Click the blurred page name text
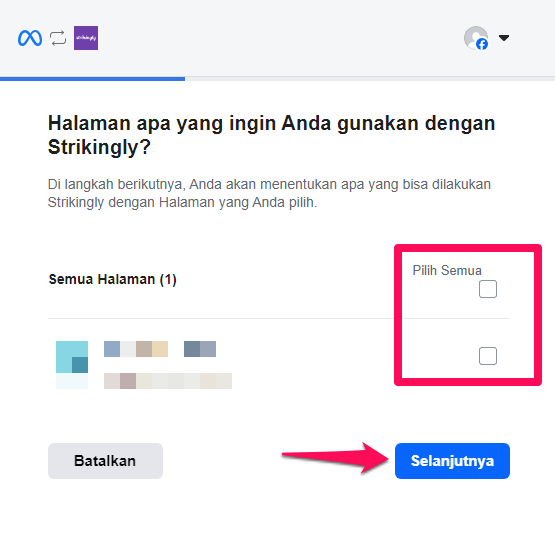 pyautogui.click(x=160, y=349)
